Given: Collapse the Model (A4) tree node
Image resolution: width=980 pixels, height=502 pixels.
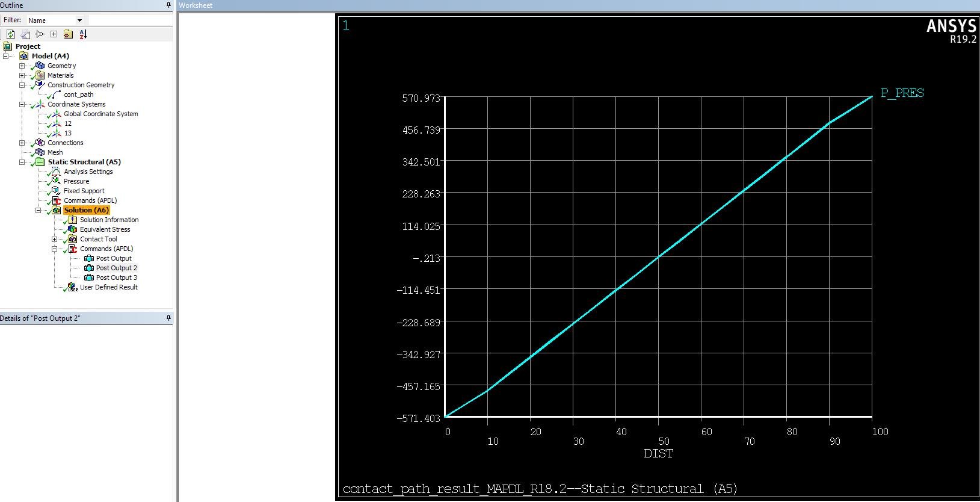Looking at the screenshot, I should pyautogui.click(x=5, y=56).
